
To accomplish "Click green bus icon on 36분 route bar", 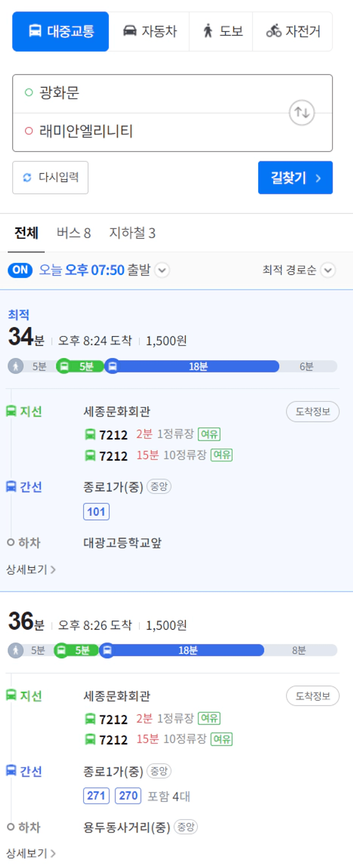I will click(61, 650).
